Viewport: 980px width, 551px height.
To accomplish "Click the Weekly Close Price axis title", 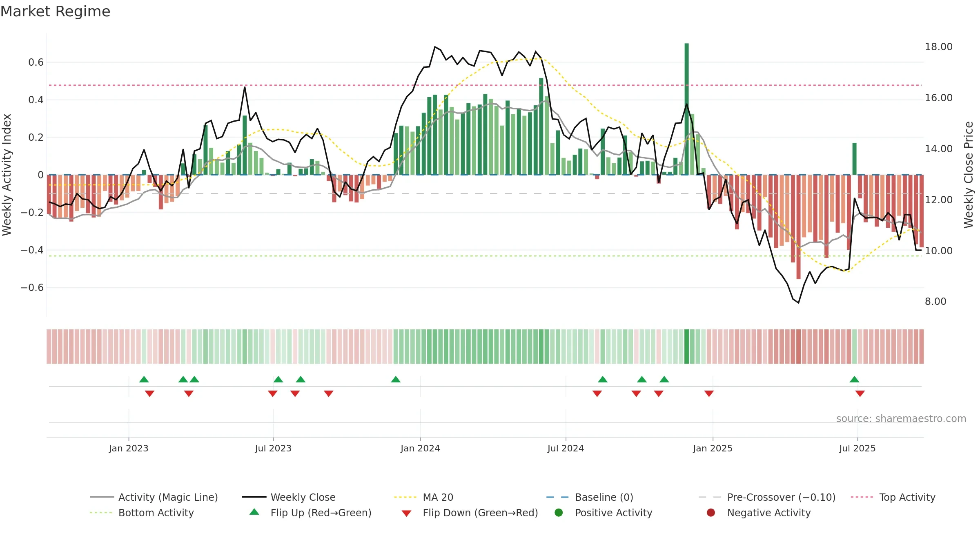I will coord(969,175).
